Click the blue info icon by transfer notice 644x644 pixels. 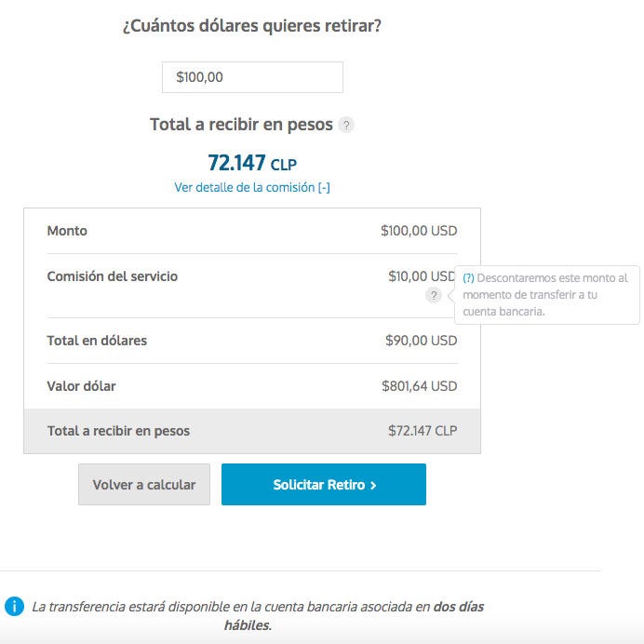click(14, 606)
